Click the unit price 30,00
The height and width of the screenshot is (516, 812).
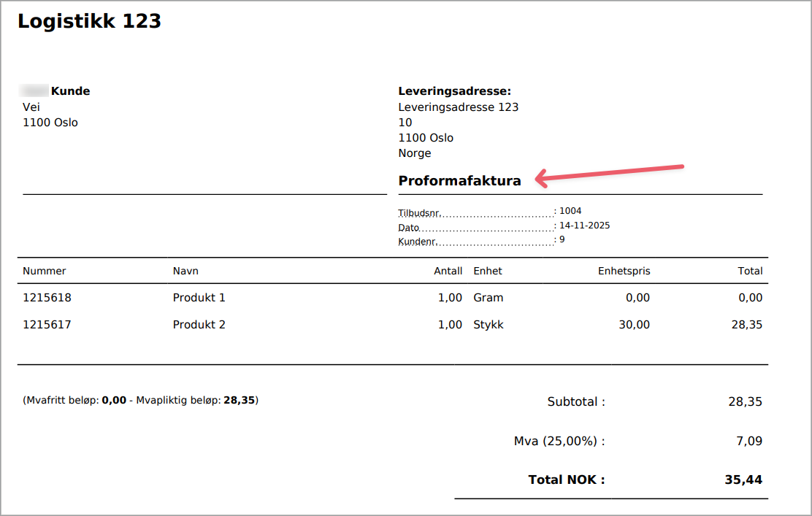(634, 325)
